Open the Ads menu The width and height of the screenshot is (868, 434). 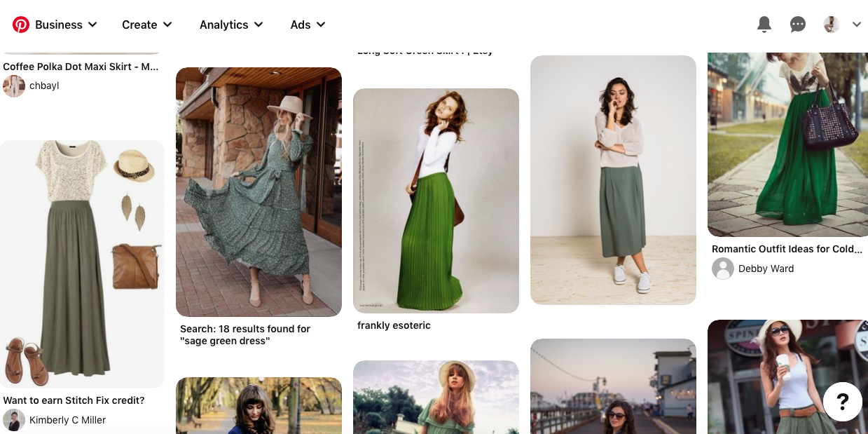(308, 25)
